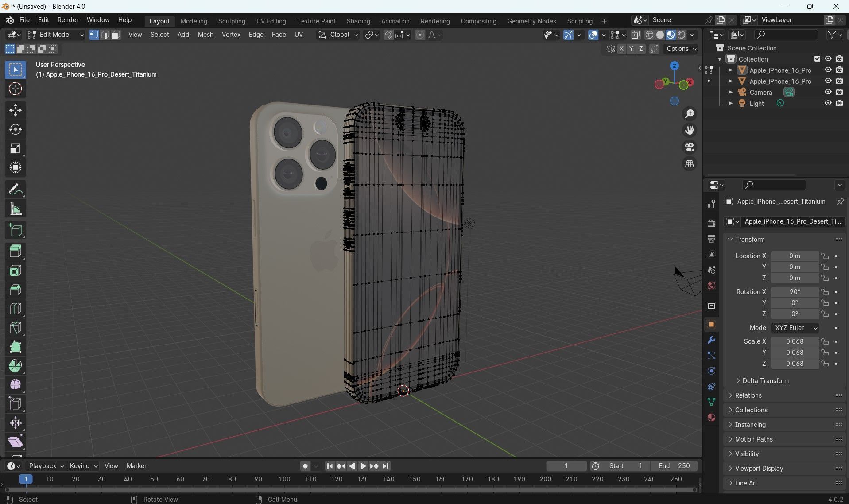The image size is (849, 504).
Task: Toggle proportional editing
Action: [420, 35]
